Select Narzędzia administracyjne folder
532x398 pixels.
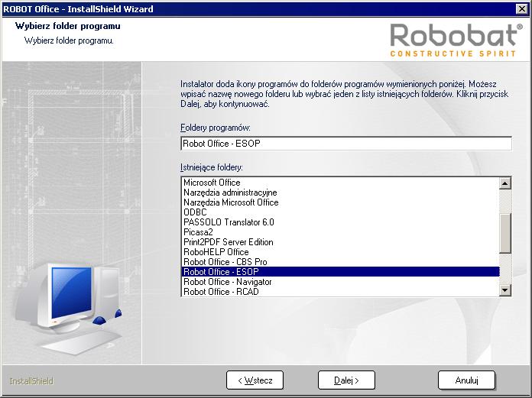(341, 193)
